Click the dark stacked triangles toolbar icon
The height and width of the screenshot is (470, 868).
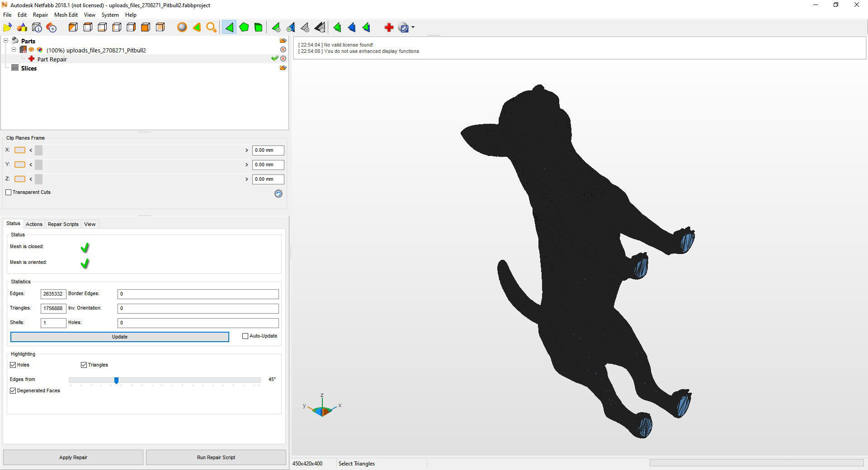tap(320, 28)
